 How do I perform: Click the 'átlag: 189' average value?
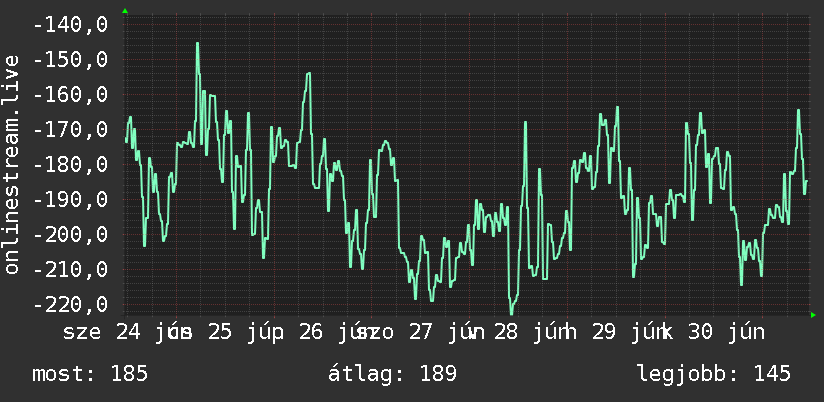393,374
